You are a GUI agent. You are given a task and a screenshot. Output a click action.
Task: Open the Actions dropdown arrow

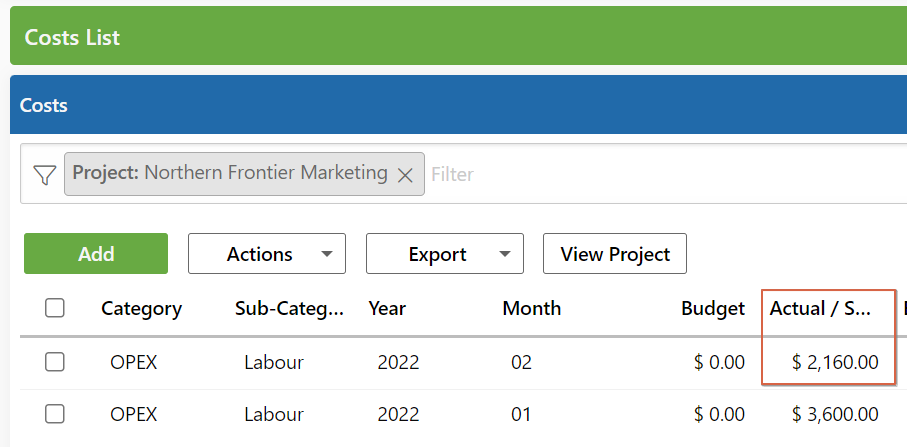tap(327, 254)
